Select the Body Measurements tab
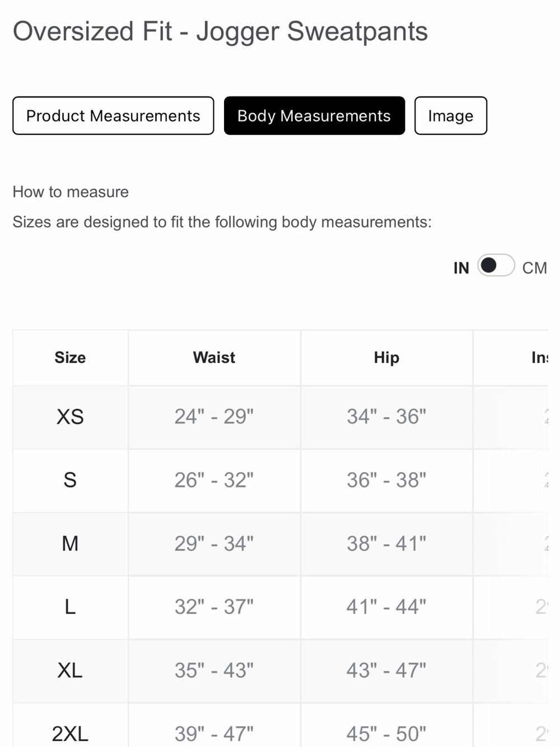 point(314,115)
